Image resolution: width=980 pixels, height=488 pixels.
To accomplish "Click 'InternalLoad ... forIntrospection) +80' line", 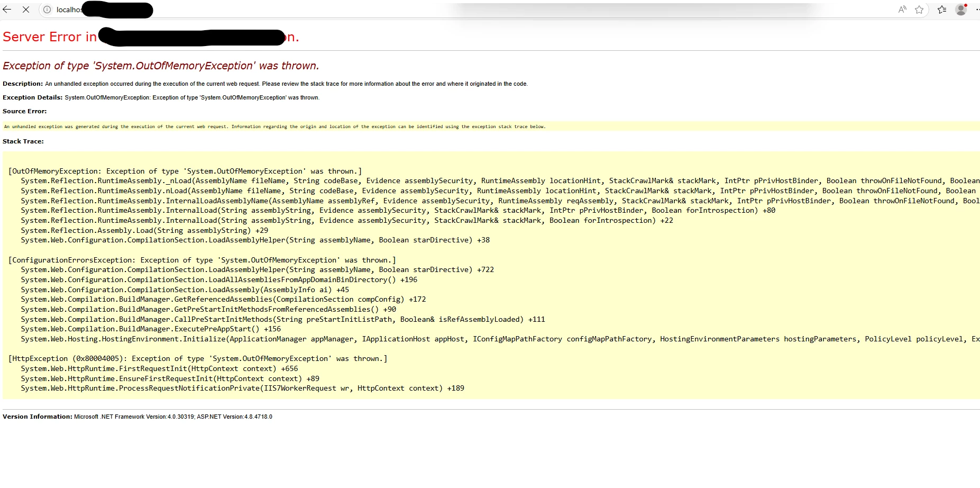I will click(x=398, y=211).
